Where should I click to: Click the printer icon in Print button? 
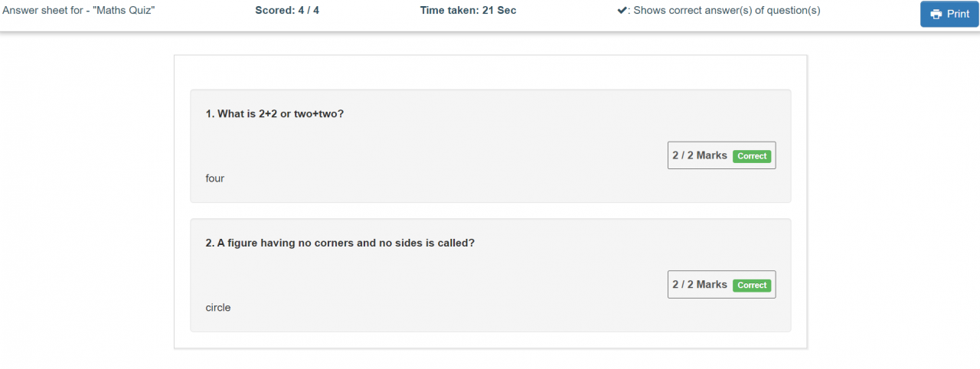point(936,15)
